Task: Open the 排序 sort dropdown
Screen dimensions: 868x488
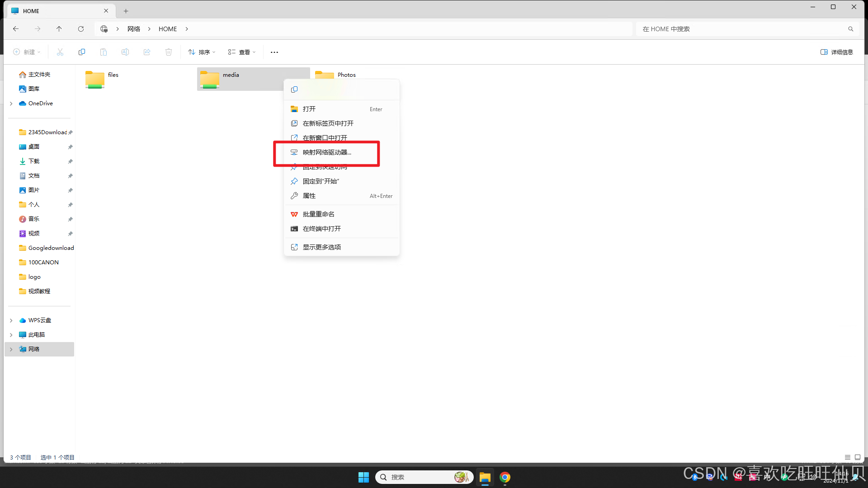Action: tap(202, 52)
